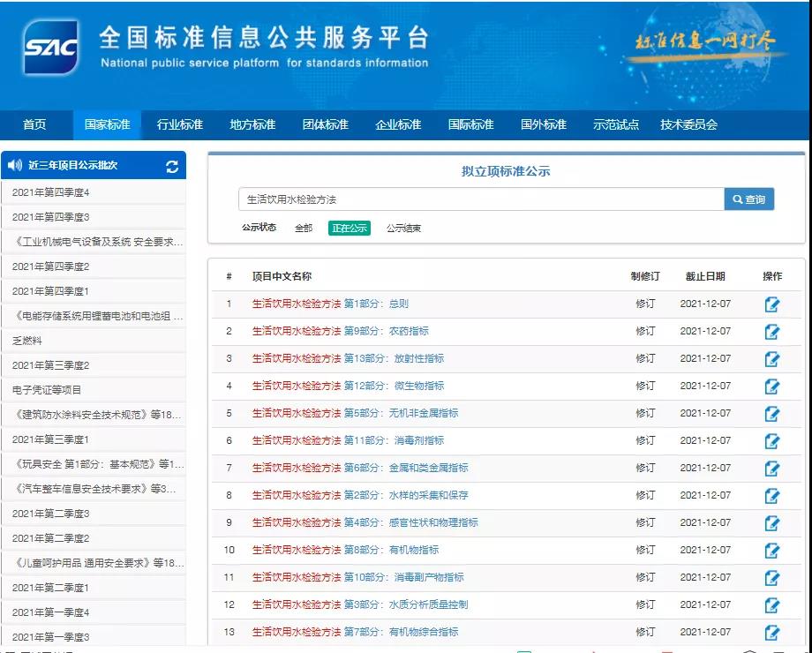Open edit icon for 第12部分：微生物指标 row
This screenshot has width=812, height=653.
tap(771, 387)
